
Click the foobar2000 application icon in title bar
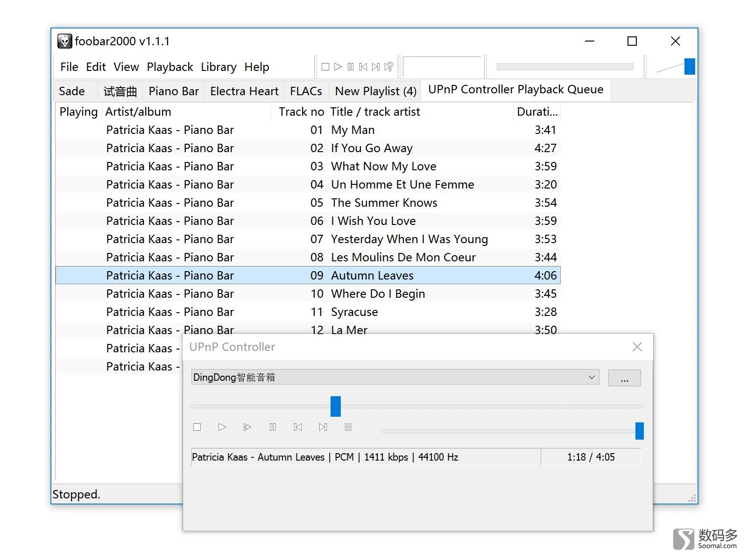click(64, 41)
